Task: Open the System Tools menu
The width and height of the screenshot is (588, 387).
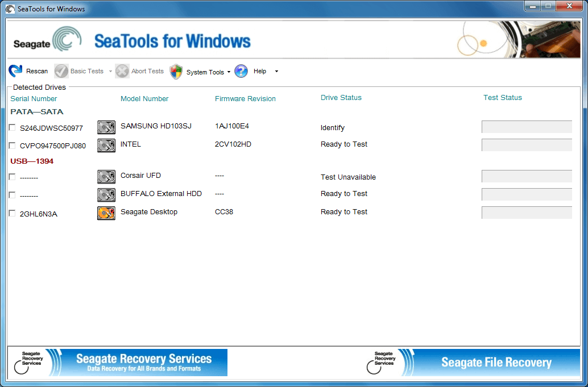Action: pos(206,72)
